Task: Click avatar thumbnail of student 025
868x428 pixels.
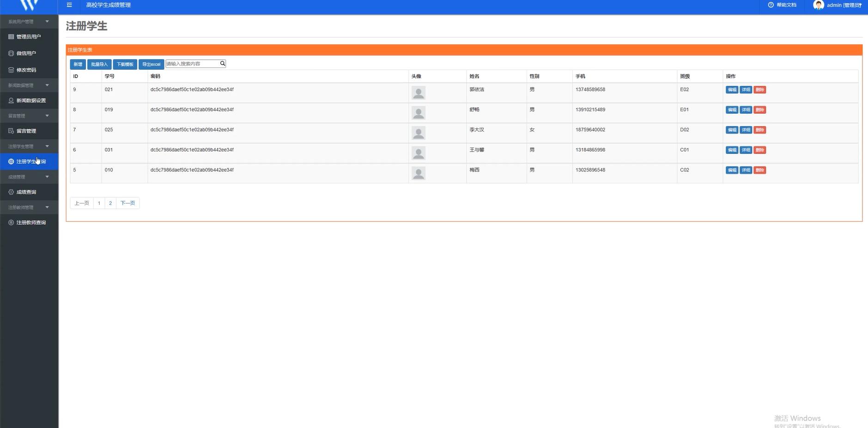Action: [x=419, y=133]
